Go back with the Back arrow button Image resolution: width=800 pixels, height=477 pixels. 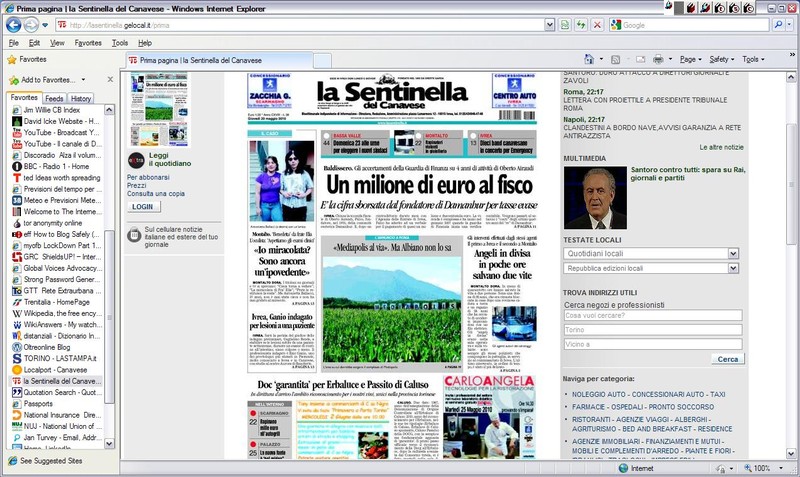click(x=14, y=24)
